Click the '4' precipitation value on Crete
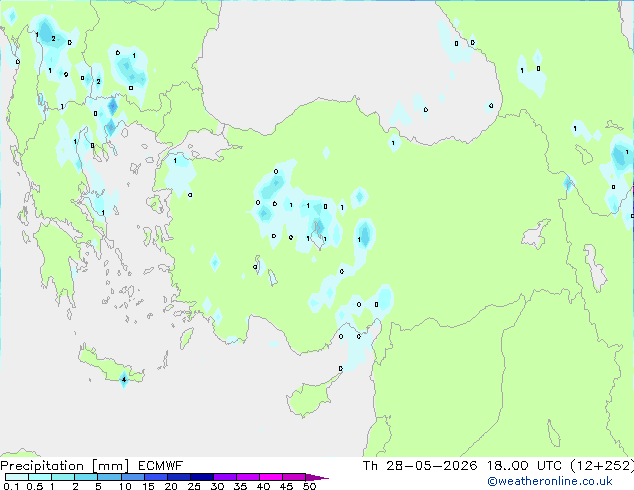 pos(124,379)
